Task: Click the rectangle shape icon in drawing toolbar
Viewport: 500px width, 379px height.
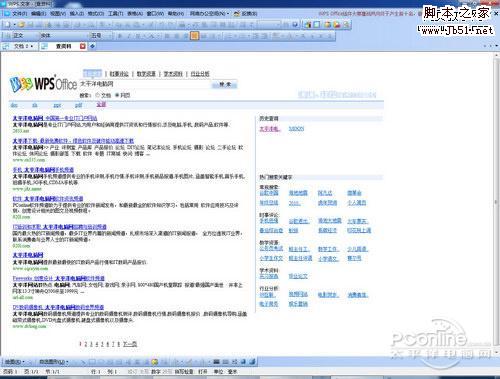Action: point(92,362)
